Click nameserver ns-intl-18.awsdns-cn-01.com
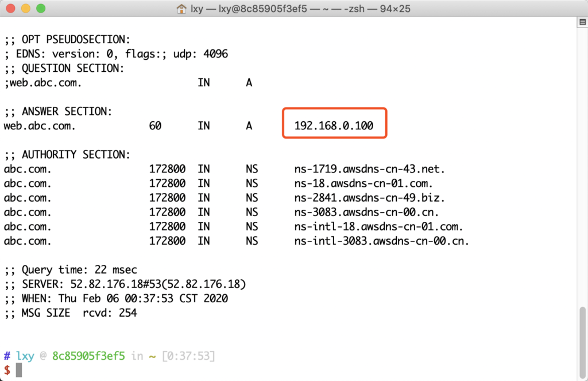Viewport: 588px width, 381px height. (x=378, y=226)
